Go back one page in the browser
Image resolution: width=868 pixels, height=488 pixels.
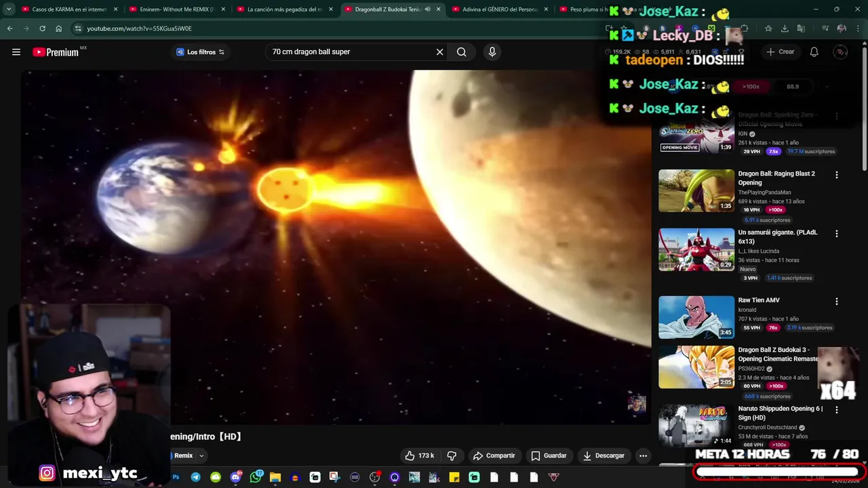click(9, 28)
